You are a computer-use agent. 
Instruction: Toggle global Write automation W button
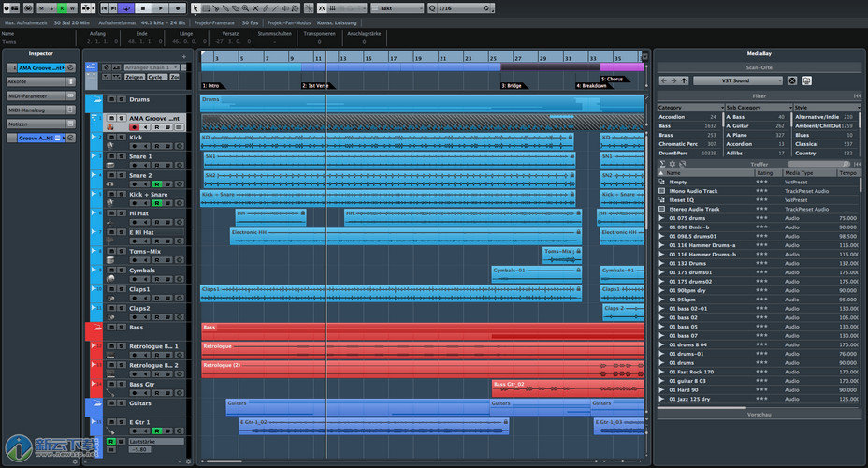(72, 8)
